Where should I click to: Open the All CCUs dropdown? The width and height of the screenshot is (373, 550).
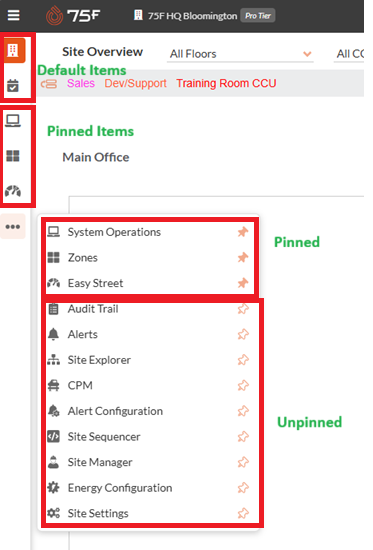349,54
